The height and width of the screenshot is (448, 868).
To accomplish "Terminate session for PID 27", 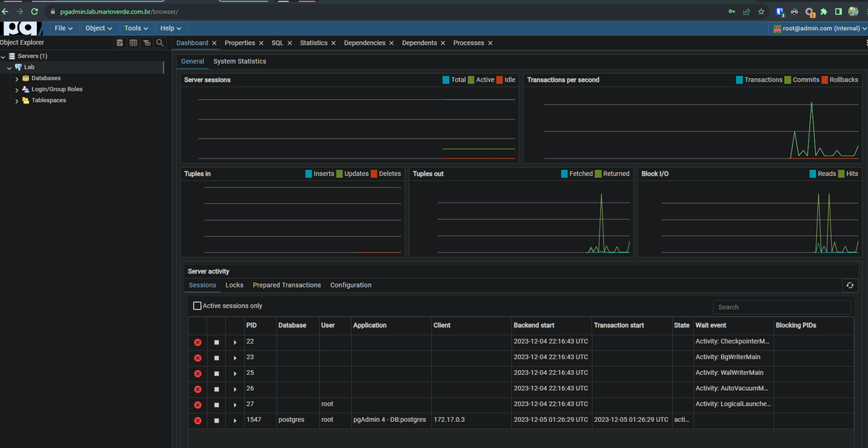I will coord(197,405).
